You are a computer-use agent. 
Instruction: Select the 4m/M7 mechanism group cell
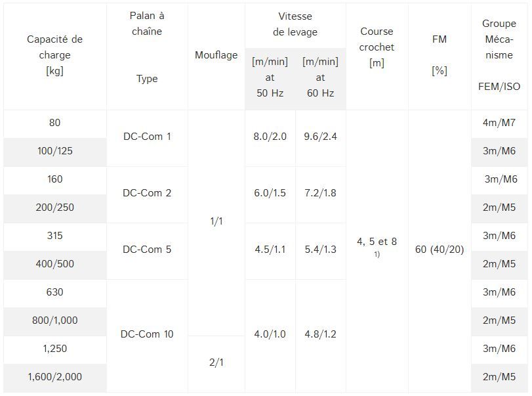pyautogui.click(x=499, y=123)
